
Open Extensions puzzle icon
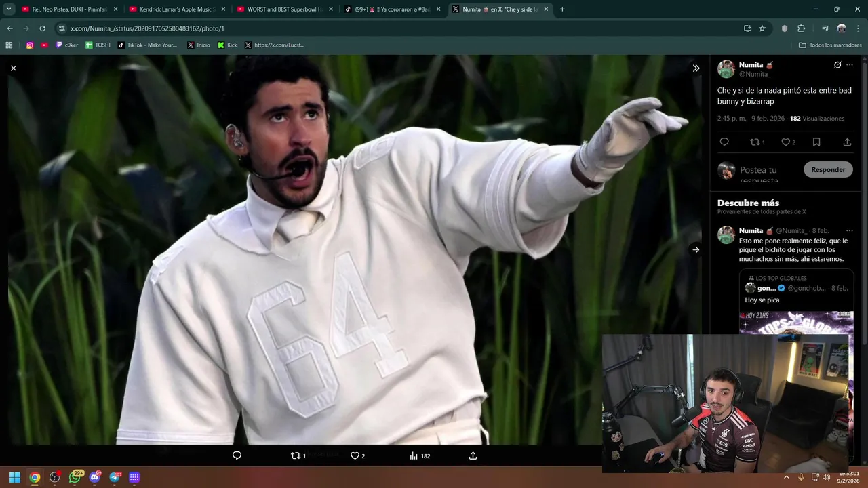pyautogui.click(x=801, y=28)
